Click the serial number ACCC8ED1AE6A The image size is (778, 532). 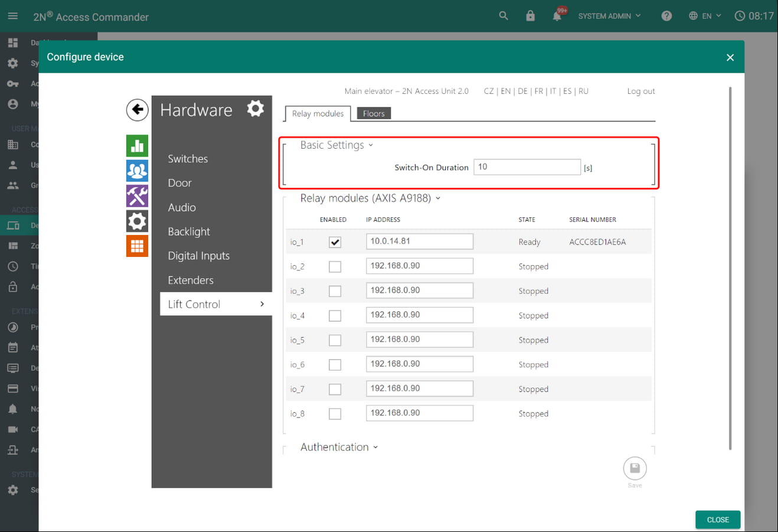pos(597,242)
